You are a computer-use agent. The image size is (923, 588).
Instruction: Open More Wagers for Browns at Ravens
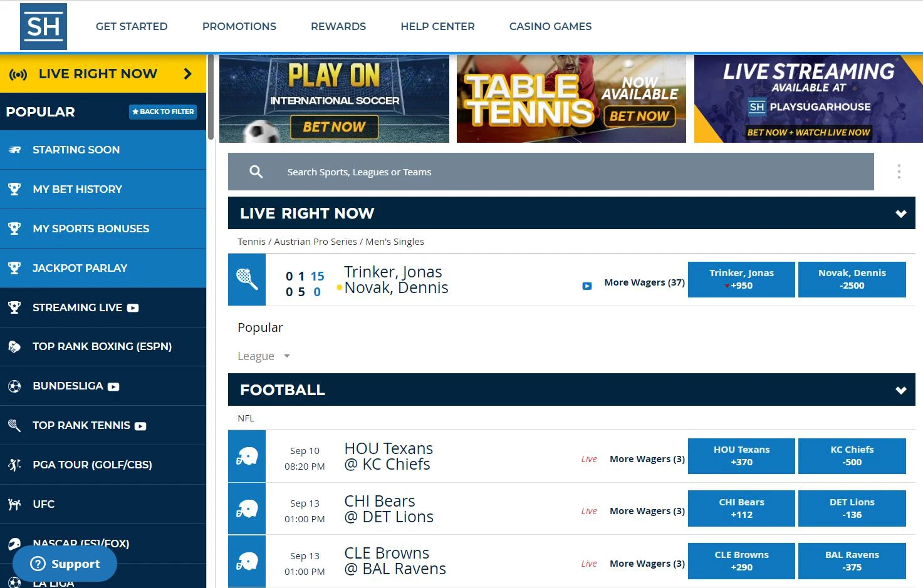tap(647, 564)
